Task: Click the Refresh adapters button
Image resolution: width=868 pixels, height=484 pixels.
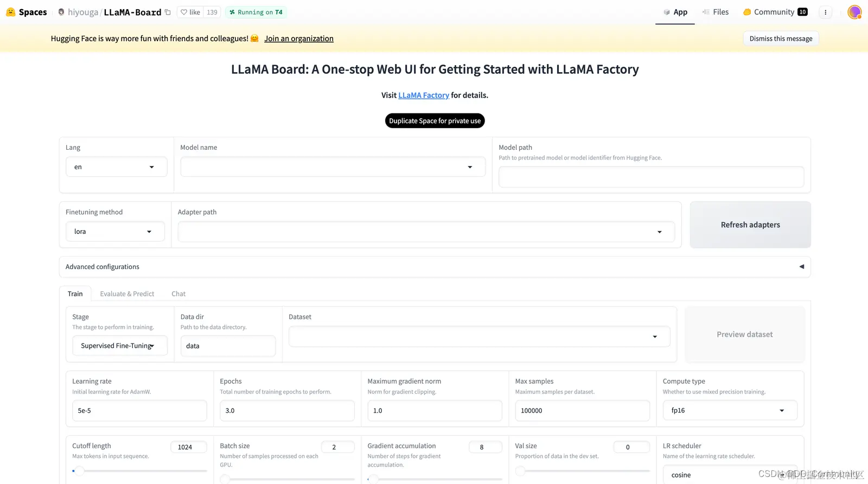Action: tap(750, 225)
